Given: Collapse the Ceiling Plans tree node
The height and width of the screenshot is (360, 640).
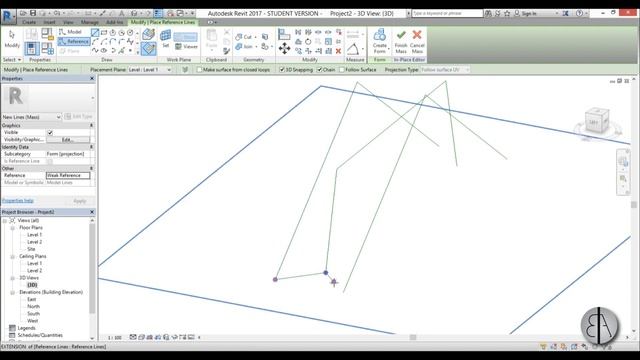Looking at the screenshot, I should [x=13, y=256].
